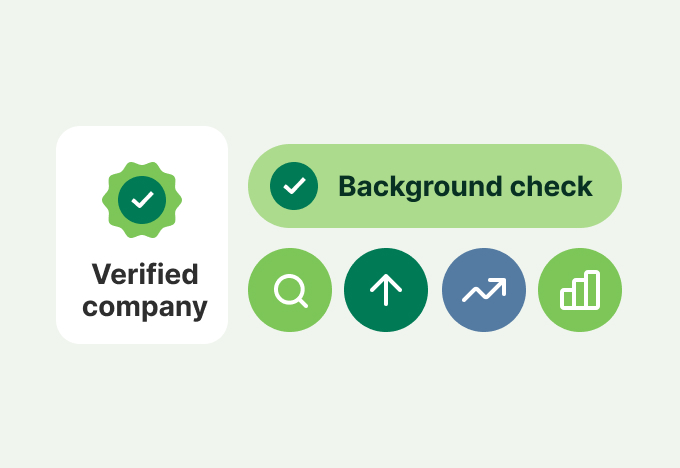Click the word "company" on the card

[x=144, y=306]
